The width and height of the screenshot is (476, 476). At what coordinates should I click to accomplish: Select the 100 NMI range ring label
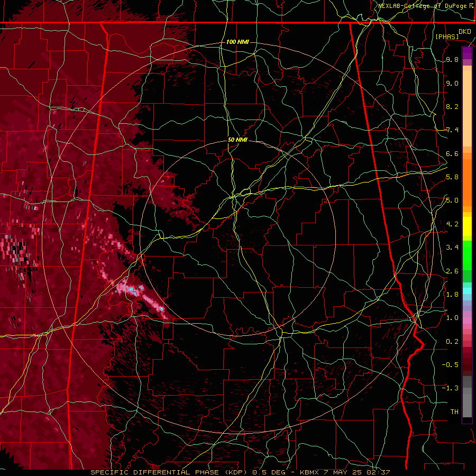(237, 42)
